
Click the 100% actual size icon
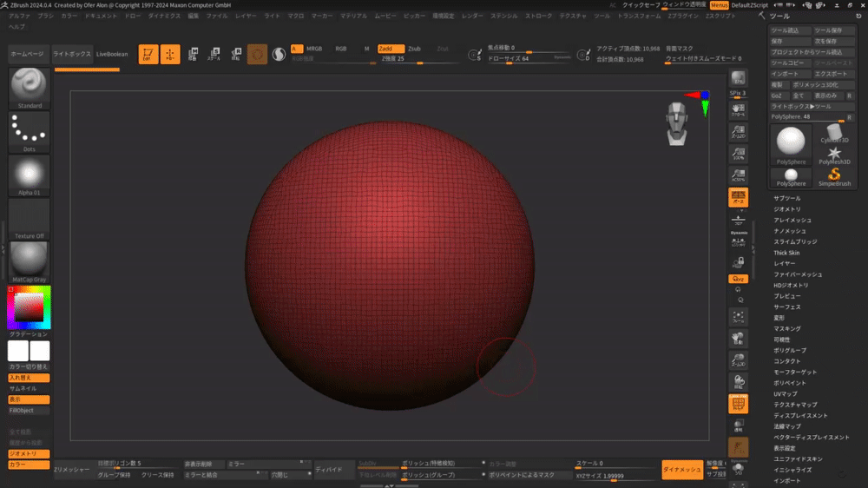tap(738, 154)
